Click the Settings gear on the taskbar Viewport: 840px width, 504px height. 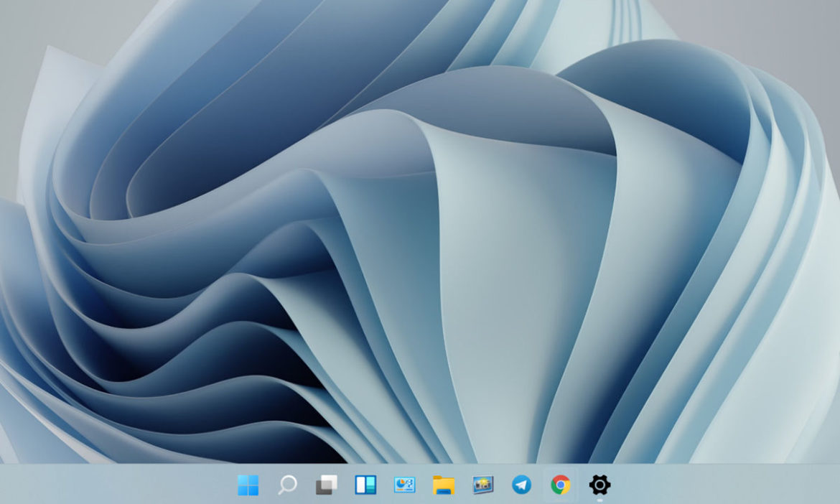[601, 486]
